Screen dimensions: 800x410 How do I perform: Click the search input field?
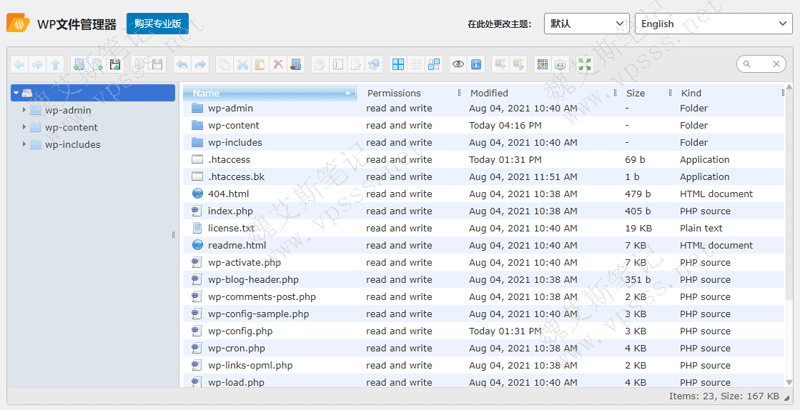pos(761,64)
